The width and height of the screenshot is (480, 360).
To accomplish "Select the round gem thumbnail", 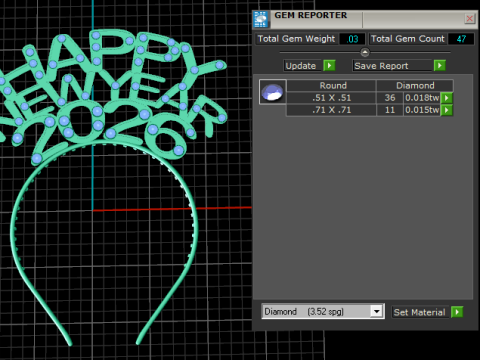I will coord(272,92).
